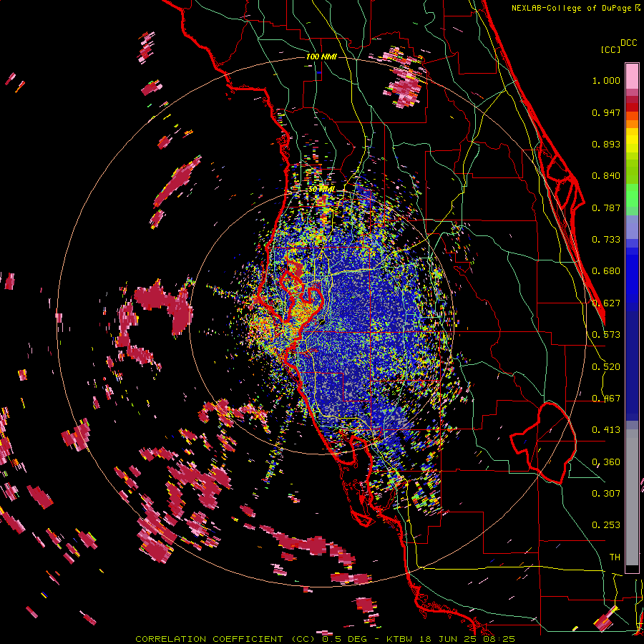Image resolution: width=644 pixels, height=644 pixels.
Task: Click the 0.893 color scale value
Action: [606, 144]
